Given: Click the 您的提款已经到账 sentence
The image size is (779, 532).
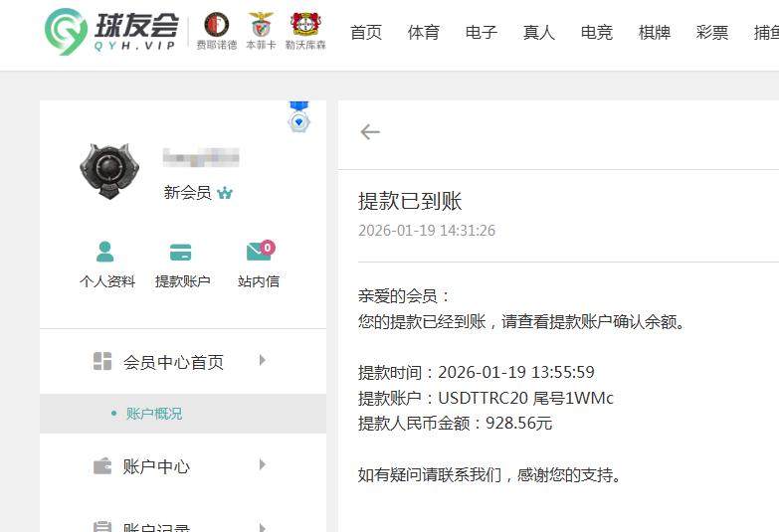Looking at the screenshot, I should click(x=521, y=322).
